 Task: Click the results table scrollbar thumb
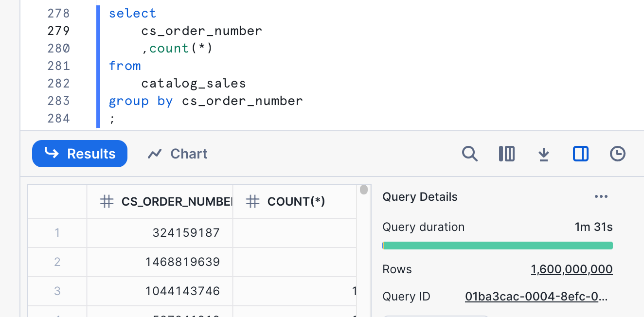click(x=364, y=190)
